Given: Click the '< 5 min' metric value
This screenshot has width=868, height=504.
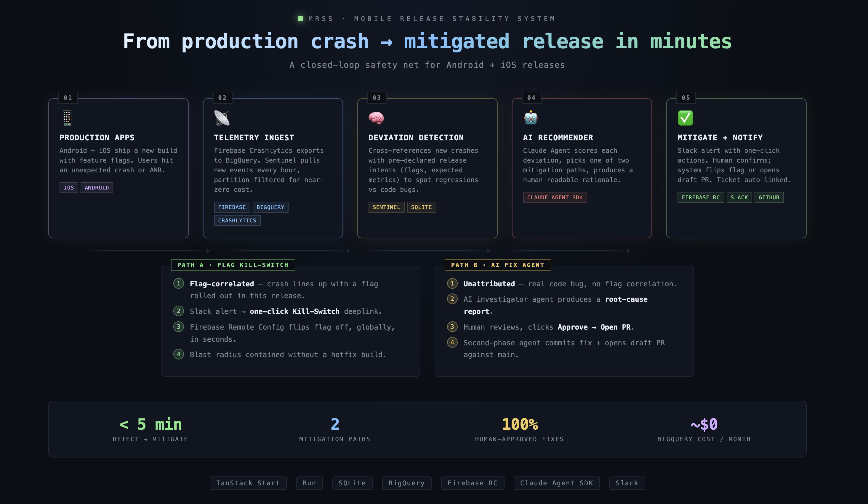Looking at the screenshot, I should point(150,424).
